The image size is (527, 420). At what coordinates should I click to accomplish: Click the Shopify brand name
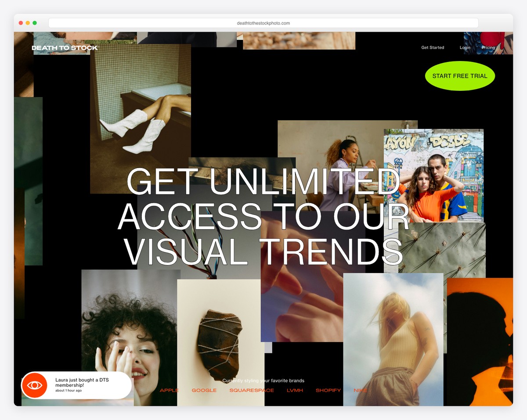point(328,391)
